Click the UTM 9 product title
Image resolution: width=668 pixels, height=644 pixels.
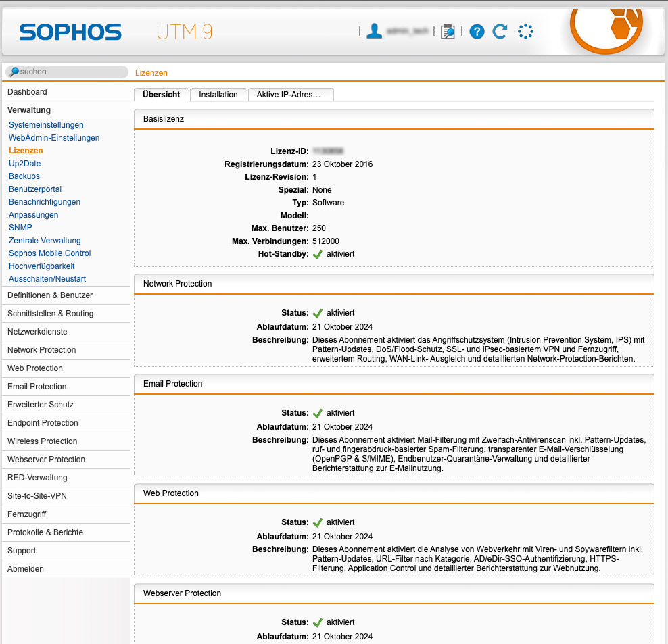pos(184,32)
